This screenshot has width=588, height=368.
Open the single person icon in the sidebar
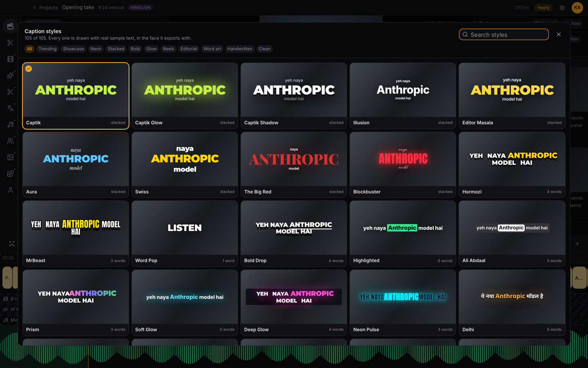coord(10,190)
